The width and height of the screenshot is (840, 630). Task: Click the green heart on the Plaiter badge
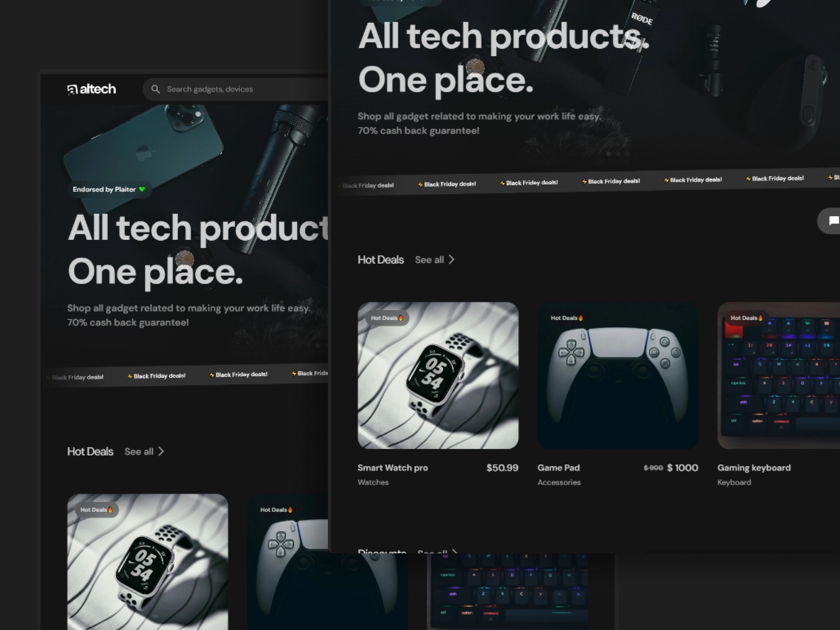142,189
